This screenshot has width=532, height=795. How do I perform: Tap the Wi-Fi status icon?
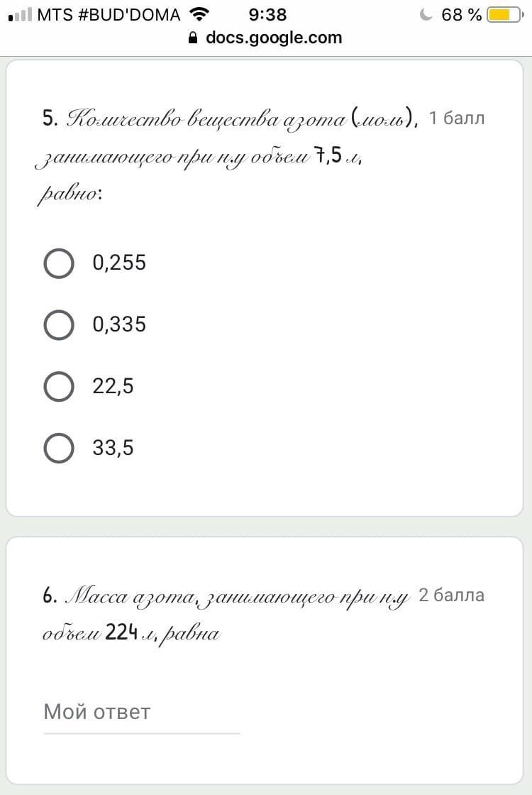[199, 14]
